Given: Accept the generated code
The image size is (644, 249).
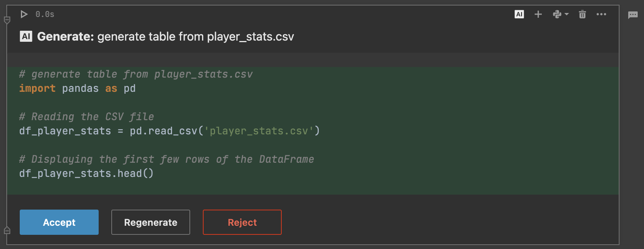Looking at the screenshot, I should [x=59, y=222].
